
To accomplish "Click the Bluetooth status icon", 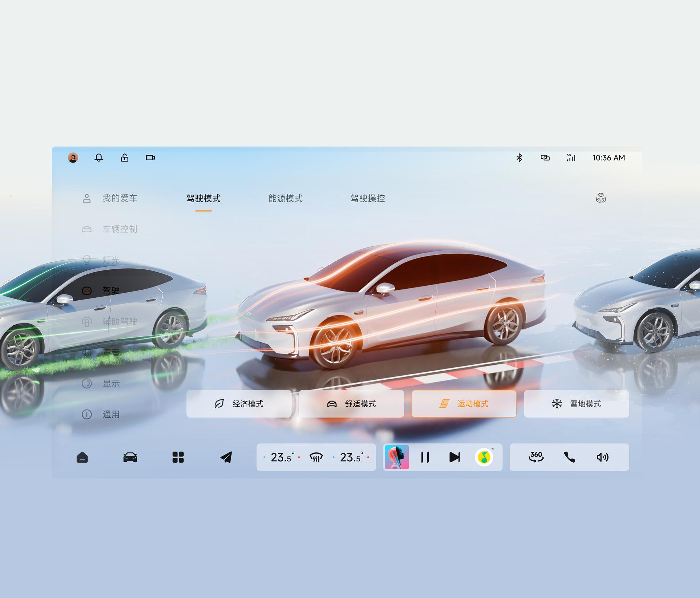I will tap(519, 158).
